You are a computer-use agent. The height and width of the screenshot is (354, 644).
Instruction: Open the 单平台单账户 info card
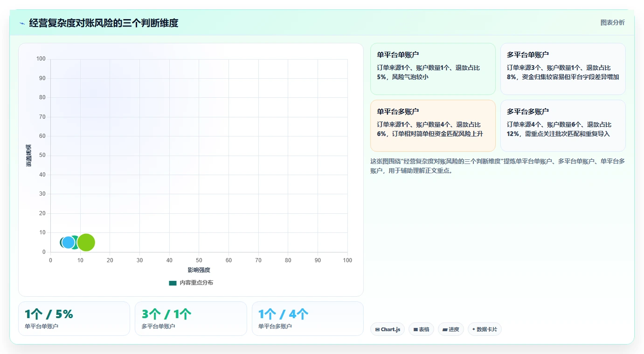point(433,69)
